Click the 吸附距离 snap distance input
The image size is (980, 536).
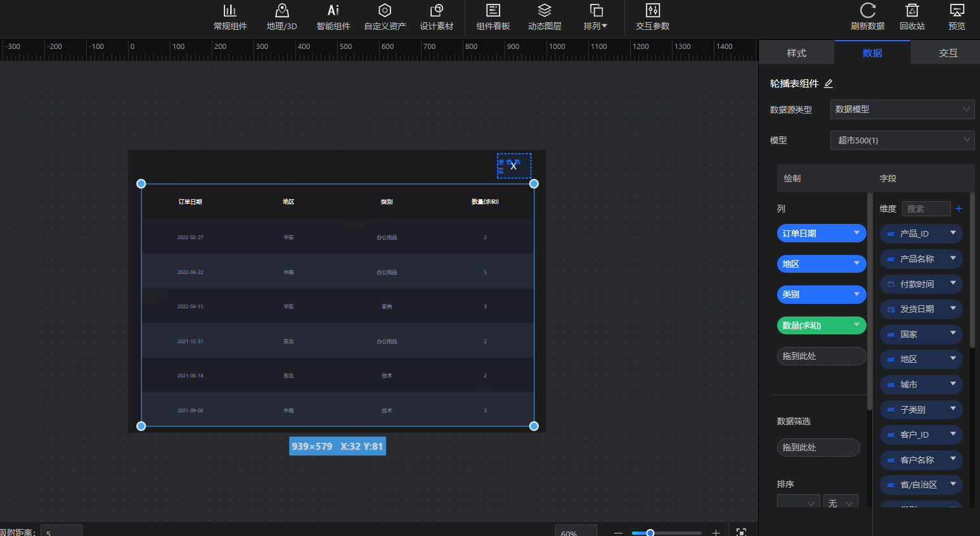pos(61,532)
